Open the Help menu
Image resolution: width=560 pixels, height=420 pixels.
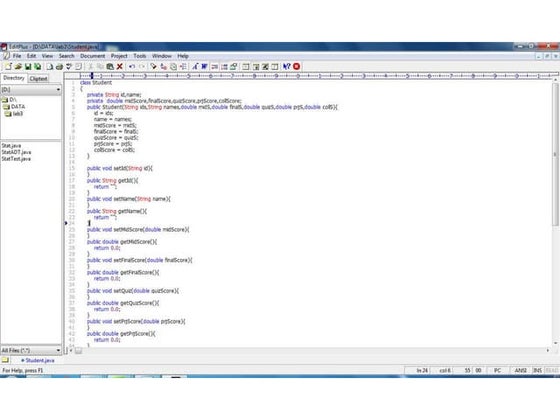tap(183, 56)
